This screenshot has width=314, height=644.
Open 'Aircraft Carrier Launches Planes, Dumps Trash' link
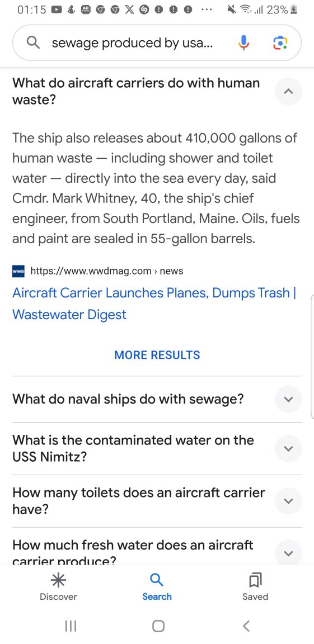pyautogui.click(x=154, y=304)
